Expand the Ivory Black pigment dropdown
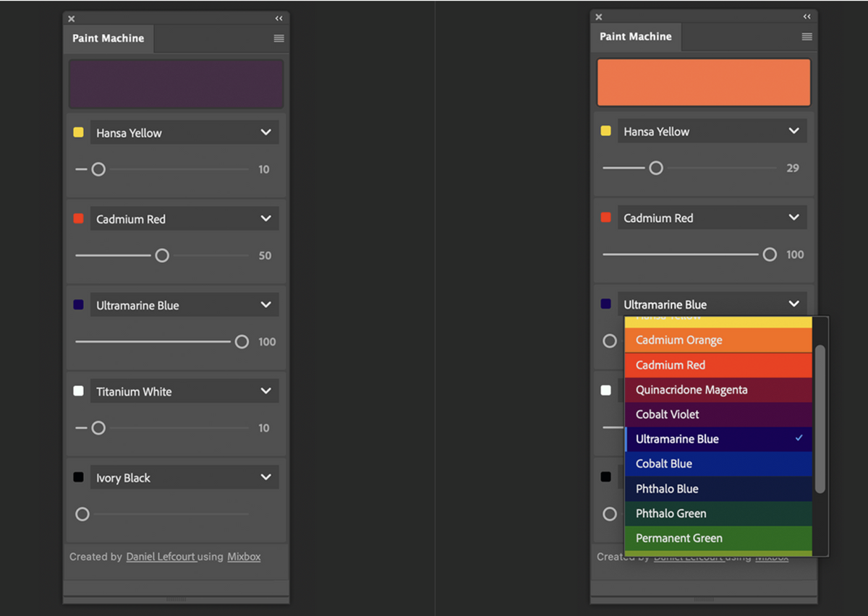 [x=184, y=478]
